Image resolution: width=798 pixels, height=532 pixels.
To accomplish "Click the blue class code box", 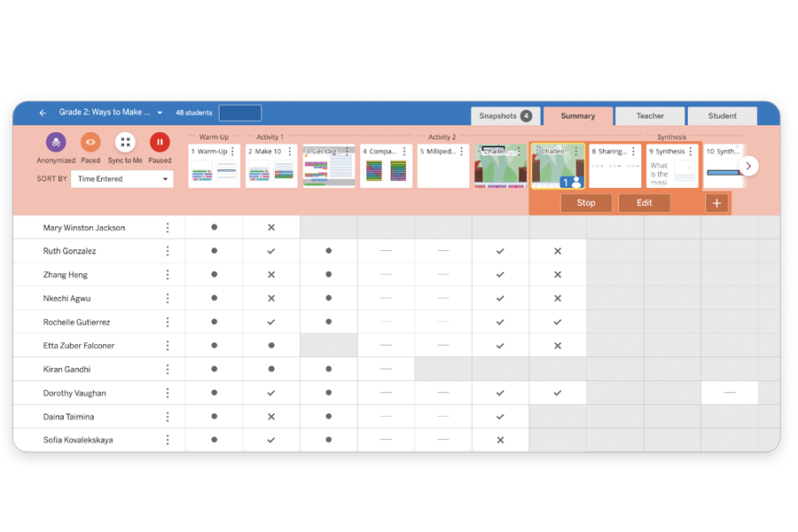I will [240, 113].
